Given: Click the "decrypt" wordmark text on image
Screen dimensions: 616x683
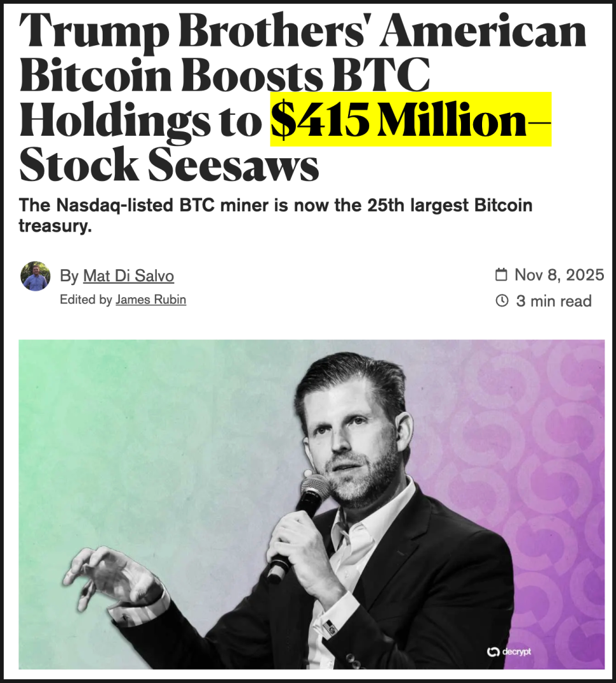Looking at the screenshot, I should point(516,651).
